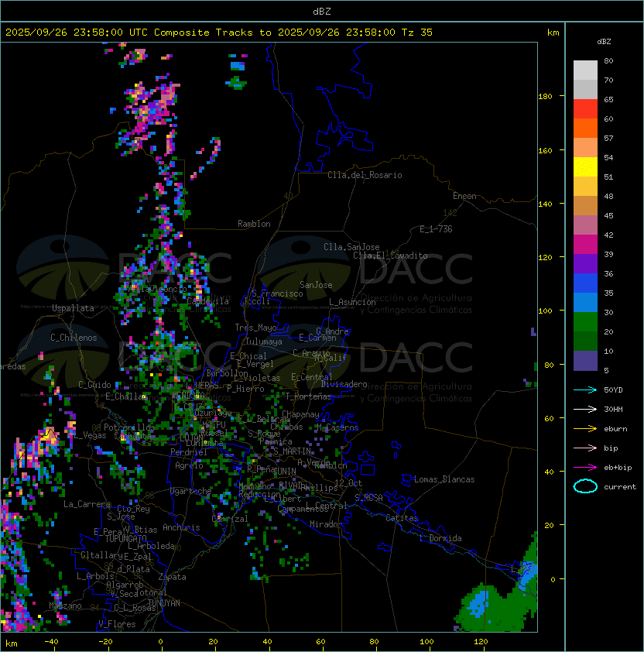Click the 'km' label in the bottom-left corner
This screenshot has height=652, width=644.
pos(12,643)
